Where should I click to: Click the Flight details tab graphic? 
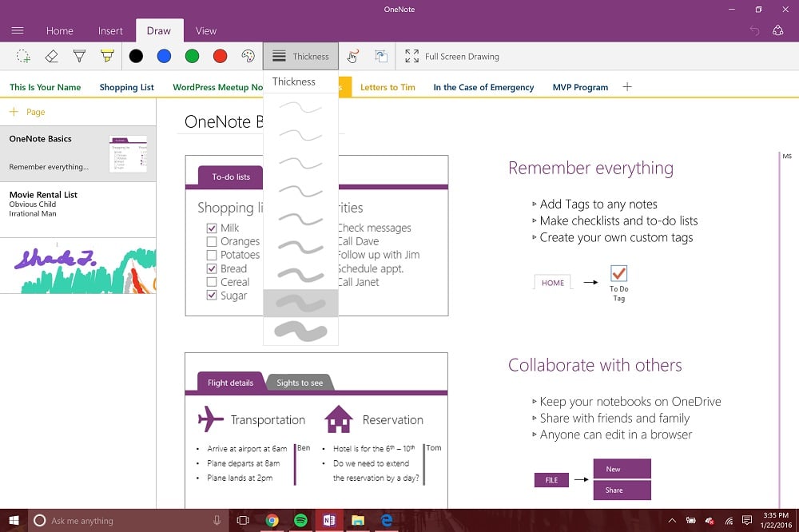[x=230, y=382]
